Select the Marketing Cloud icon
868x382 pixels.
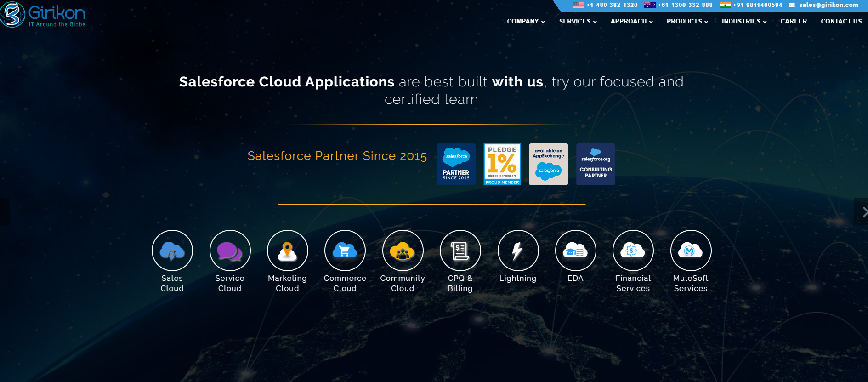pyautogui.click(x=288, y=251)
